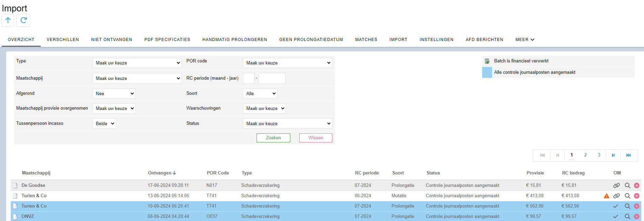Open the document icon for De Goudse
Image resolution: width=644 pixels, height=221 pixels.
(x=15, y=185)
